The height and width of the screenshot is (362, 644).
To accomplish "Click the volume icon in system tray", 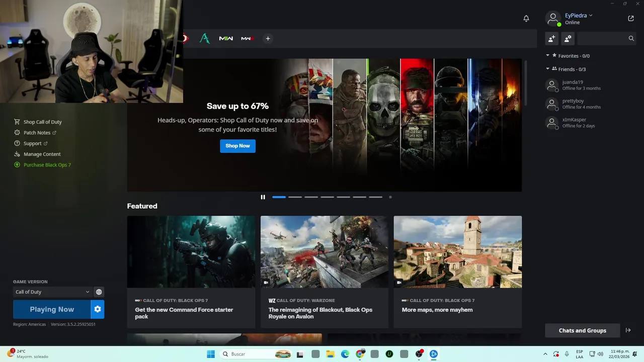I will (600, 354).
